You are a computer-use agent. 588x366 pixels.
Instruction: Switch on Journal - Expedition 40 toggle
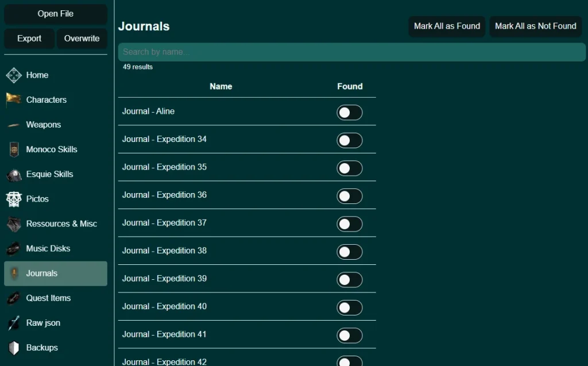click(349, 307)
